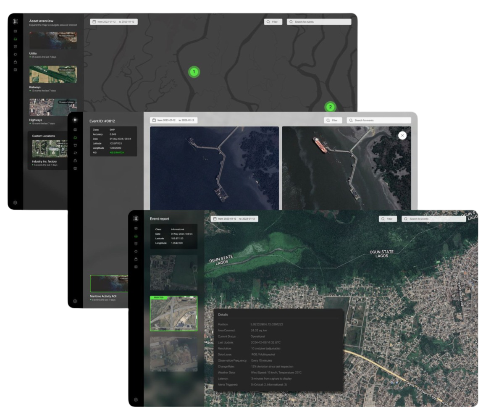504x420 pixels.
Task: Click the archive box icon in Event report sidebar
Action: [x=136, y=244]
